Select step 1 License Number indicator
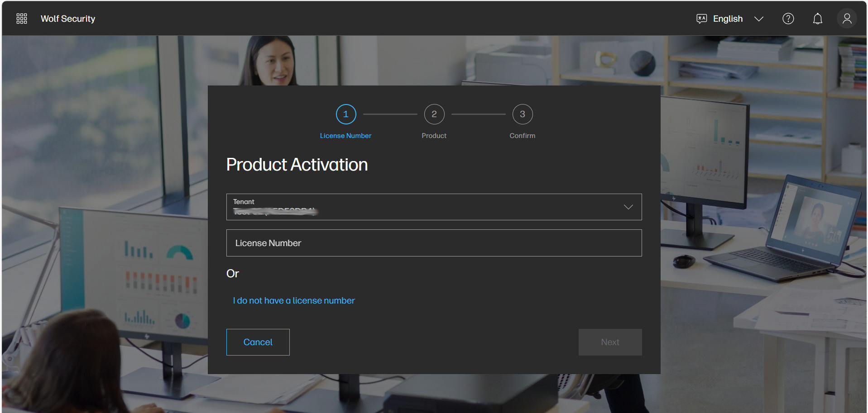This screenshot has width=868, height=413. point(345,114)
